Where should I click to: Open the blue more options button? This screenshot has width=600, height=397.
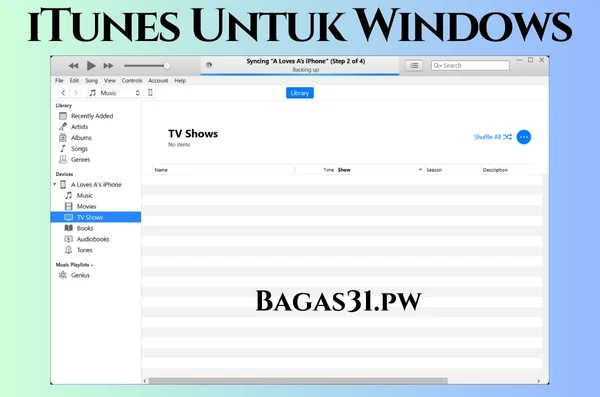click(x=524, y=137)
